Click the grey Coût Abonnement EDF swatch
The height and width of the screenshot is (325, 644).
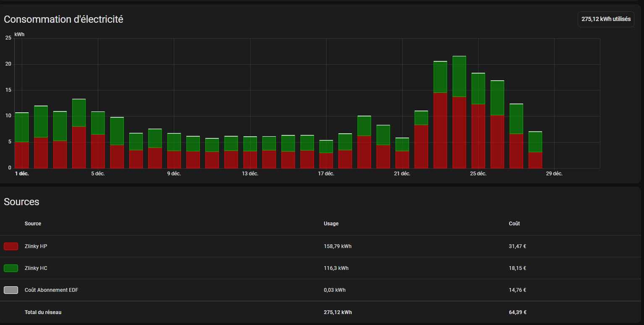(x=11, y=290)
